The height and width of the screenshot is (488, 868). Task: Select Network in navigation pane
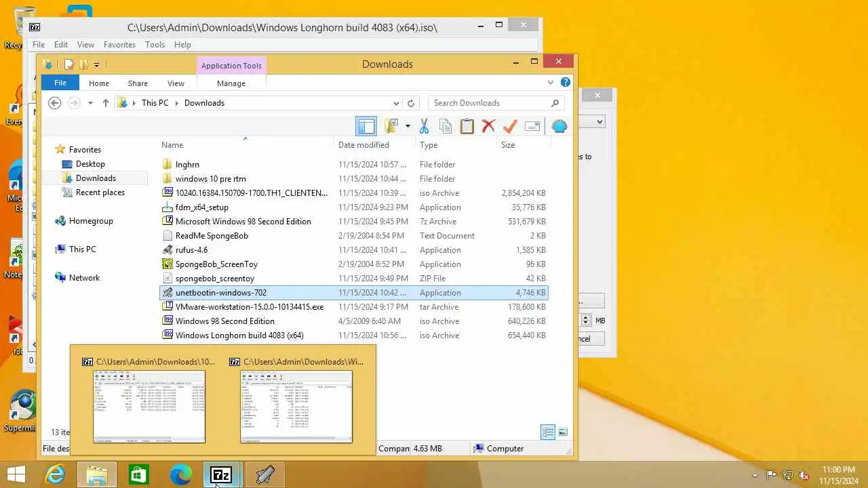[x=84, y=278]
